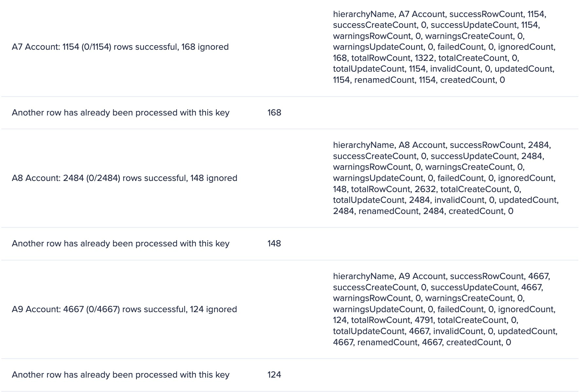Select the duplicate key message beside 124
This screenshot has height=392, width=583.
click(x=121, y=375)
